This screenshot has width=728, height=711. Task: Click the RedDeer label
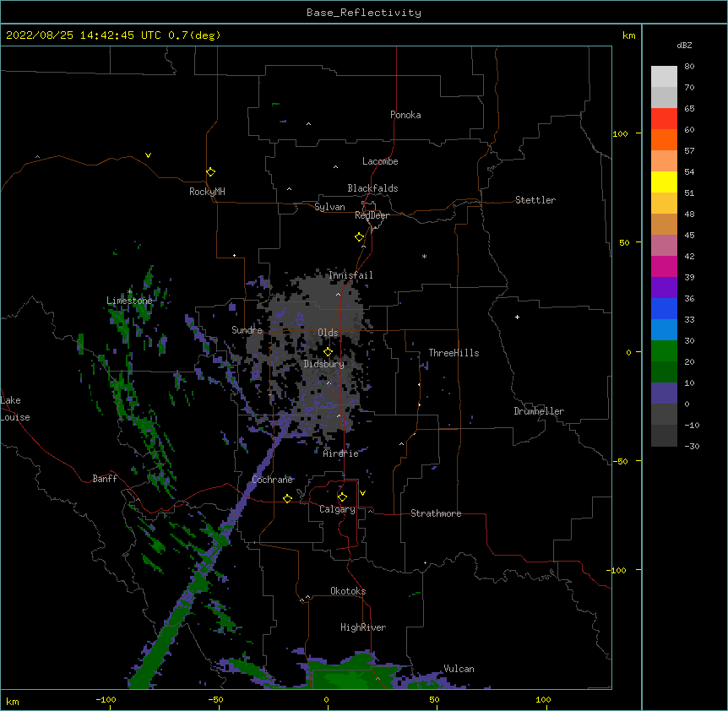click(x=372, y=215)
